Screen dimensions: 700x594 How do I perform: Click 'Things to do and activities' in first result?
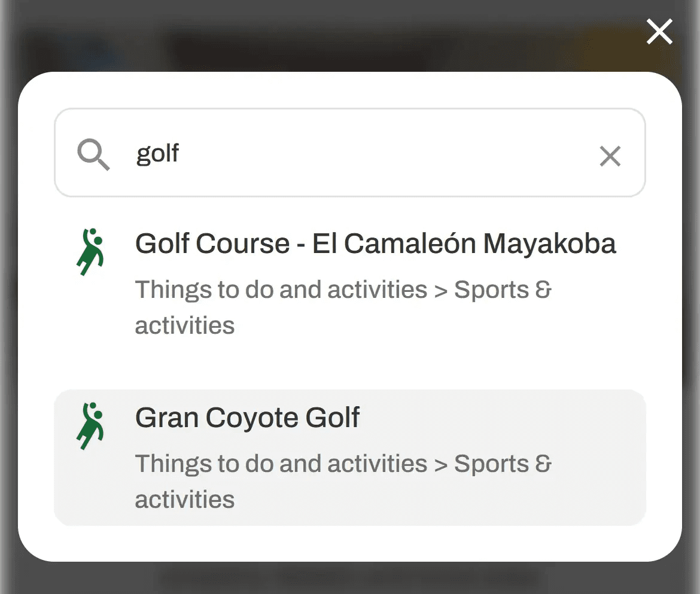(281, 290)
